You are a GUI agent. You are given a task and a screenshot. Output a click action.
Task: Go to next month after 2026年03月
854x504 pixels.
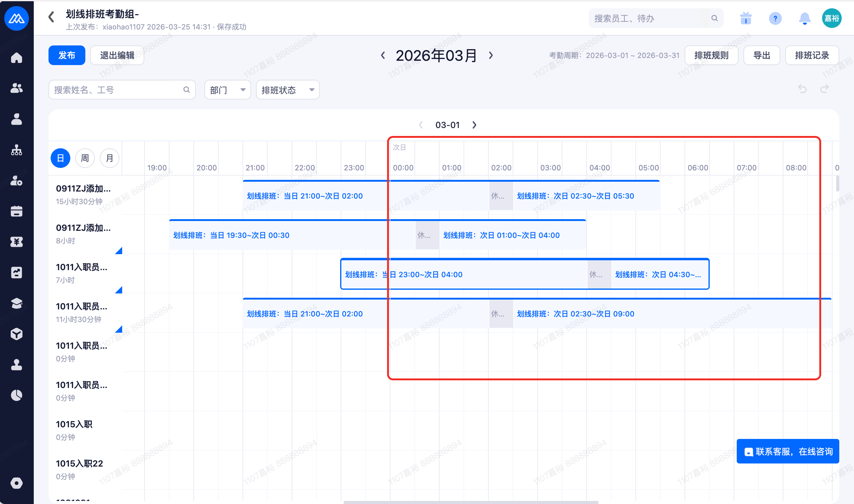tap(491, 55)
